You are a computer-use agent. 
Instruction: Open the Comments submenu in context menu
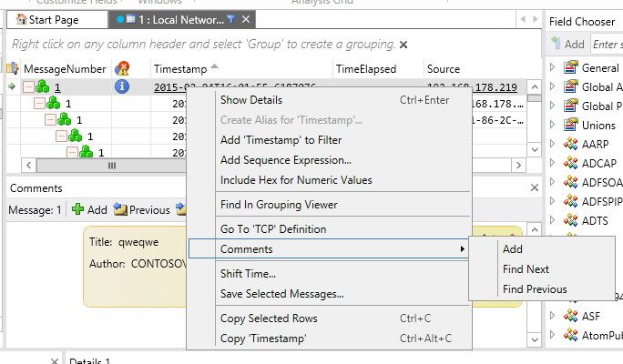(x=328, y=248)
